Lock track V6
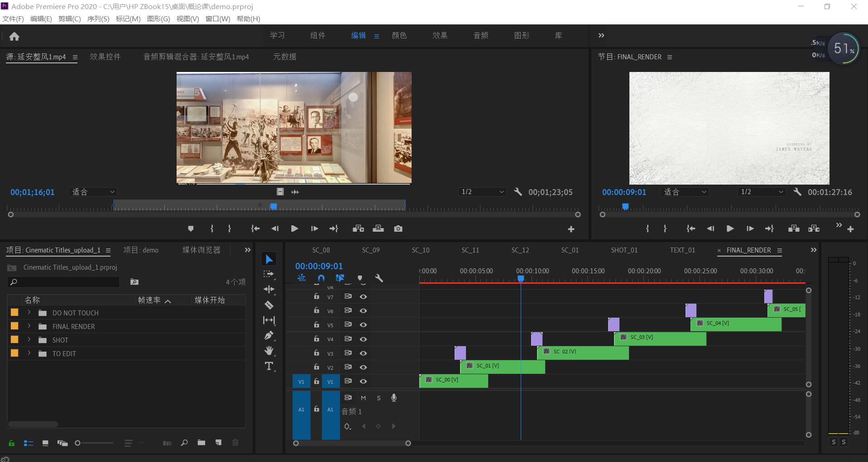This screenshot has width=868, height=462. click(317, 310)
